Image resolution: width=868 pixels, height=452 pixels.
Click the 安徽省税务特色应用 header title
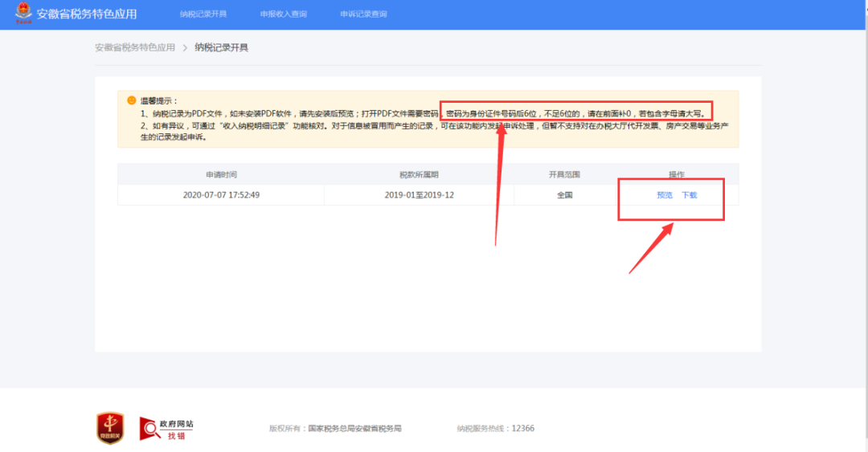(87, 14)
